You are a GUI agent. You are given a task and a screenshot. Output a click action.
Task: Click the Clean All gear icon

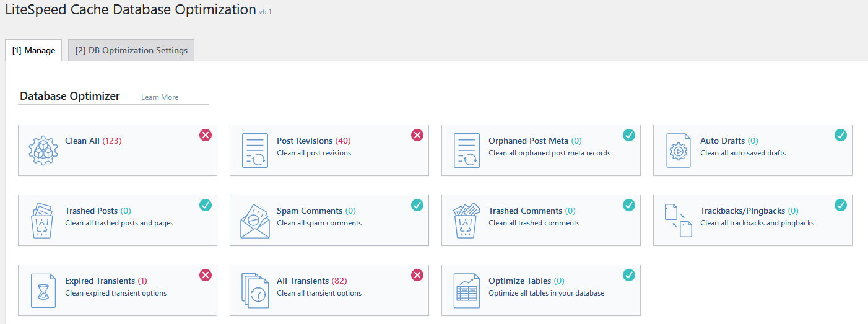[x=43, y=150]
